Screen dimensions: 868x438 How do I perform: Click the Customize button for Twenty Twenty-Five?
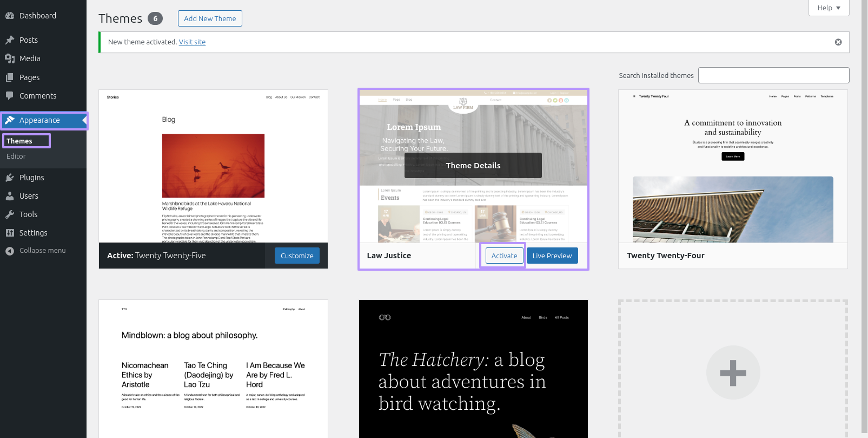click(x=297, y=256)
